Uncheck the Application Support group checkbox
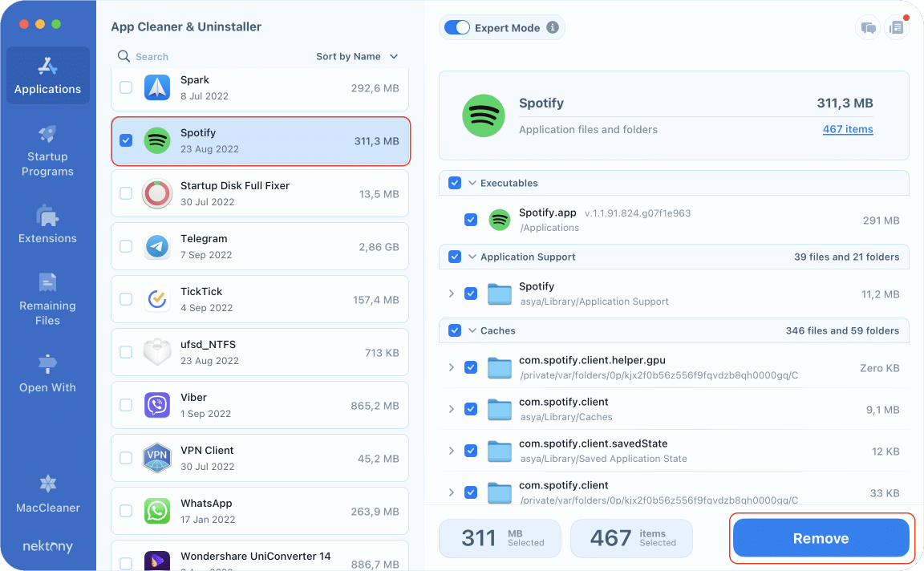Viewport: 924px width, 571px height. click(455, 257)
